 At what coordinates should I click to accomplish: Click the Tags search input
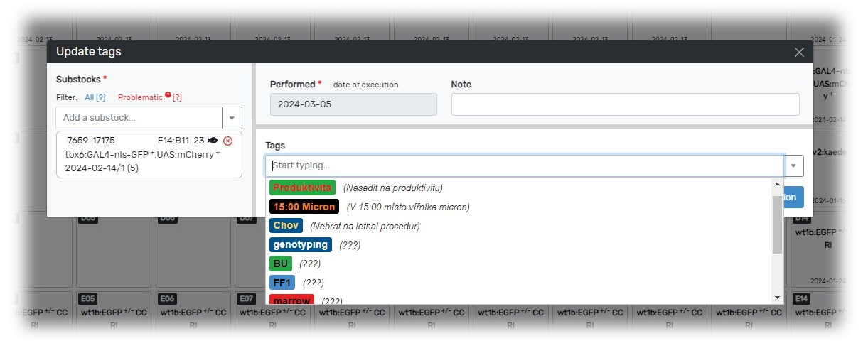click(525, 166)
